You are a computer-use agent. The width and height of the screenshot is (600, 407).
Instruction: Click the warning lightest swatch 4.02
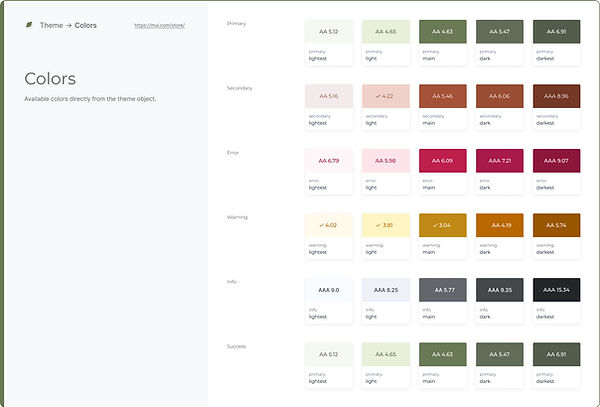(x=329, y=225)
